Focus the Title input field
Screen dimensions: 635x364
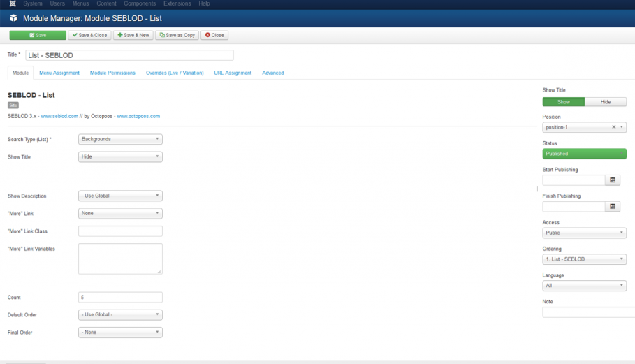tap(130, 55)
